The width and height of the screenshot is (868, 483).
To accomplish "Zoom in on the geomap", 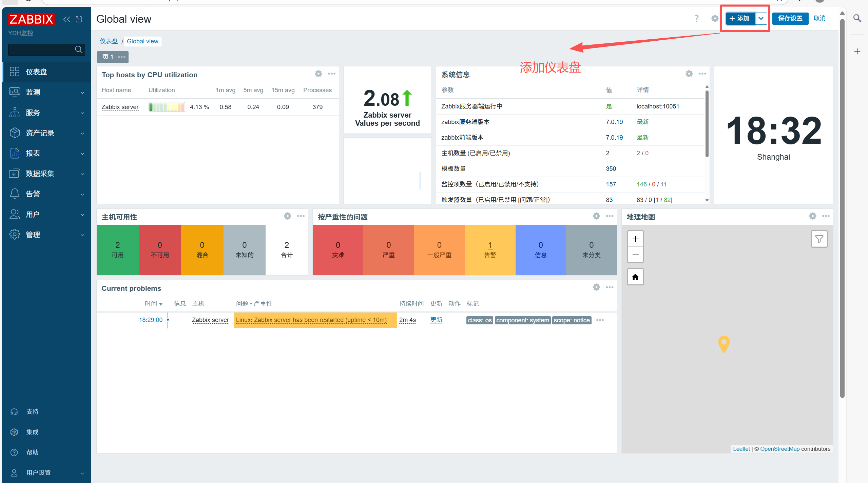I will coord(635,239).
